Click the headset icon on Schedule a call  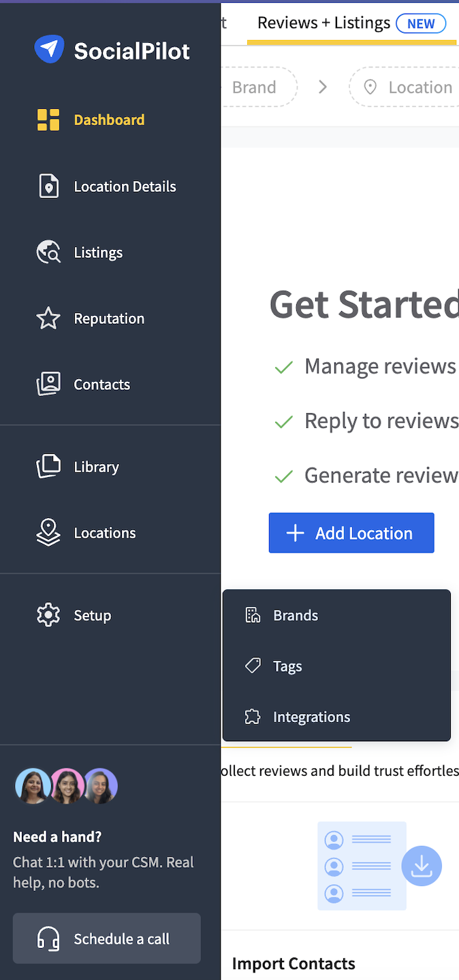[x=48, y=939]
